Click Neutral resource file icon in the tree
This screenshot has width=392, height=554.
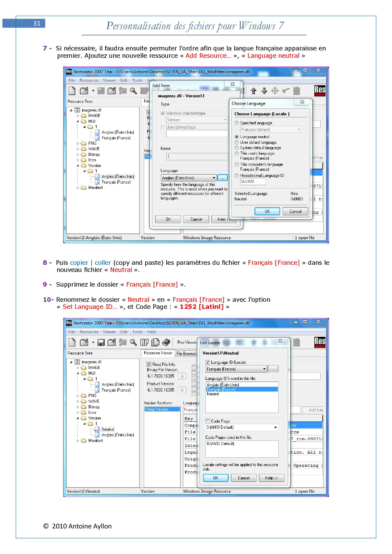[x=97, y=430]
